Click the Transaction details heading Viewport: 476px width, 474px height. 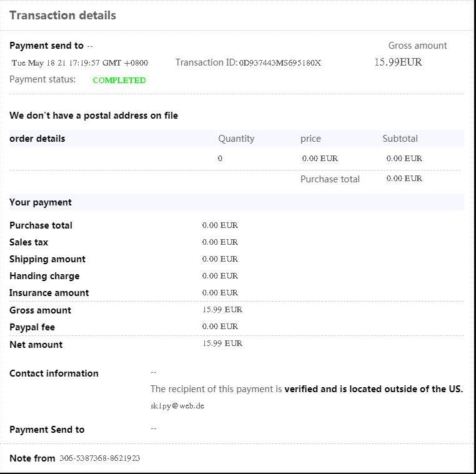[x=62, y=16]
